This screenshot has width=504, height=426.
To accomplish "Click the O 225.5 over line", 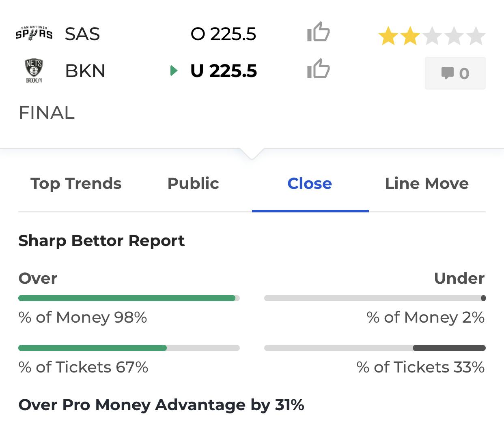I will coord(224,34).
